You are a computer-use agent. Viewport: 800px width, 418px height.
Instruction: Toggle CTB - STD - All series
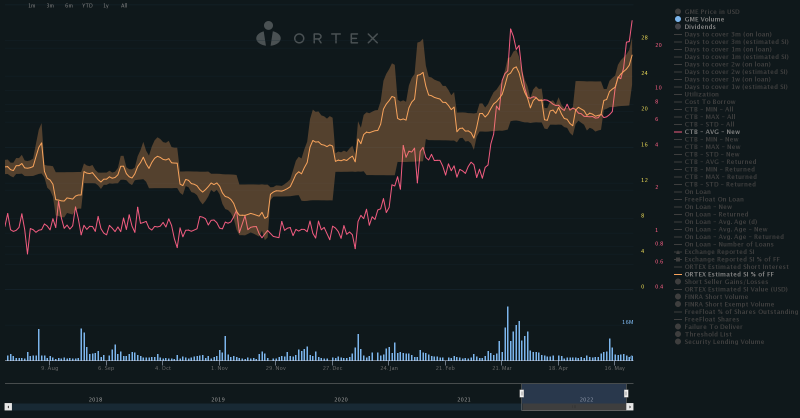(704, 125)
